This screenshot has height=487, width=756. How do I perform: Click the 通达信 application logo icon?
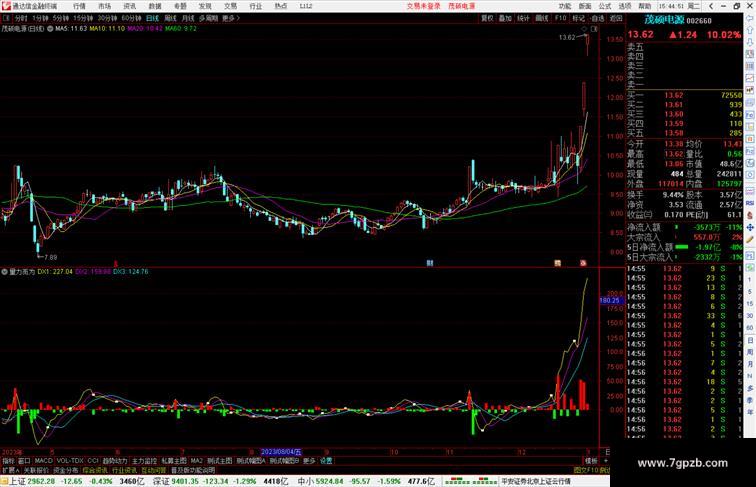6,6
